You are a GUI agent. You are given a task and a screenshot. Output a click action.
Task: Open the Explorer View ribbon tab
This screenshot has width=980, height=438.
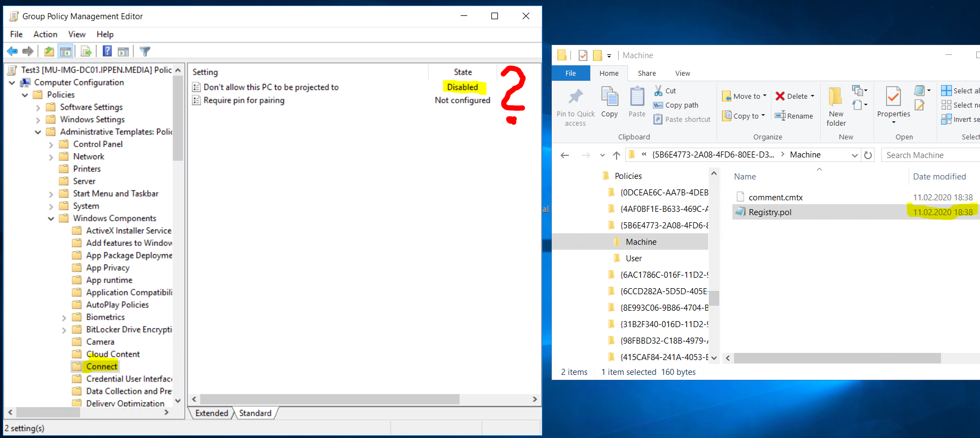(x=682, y=73)
